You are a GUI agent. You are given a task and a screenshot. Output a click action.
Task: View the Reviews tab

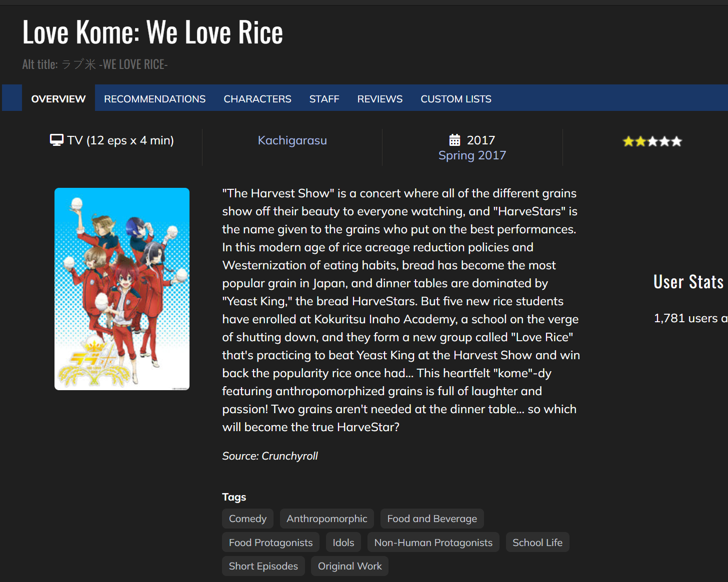(x=379, y=99)
